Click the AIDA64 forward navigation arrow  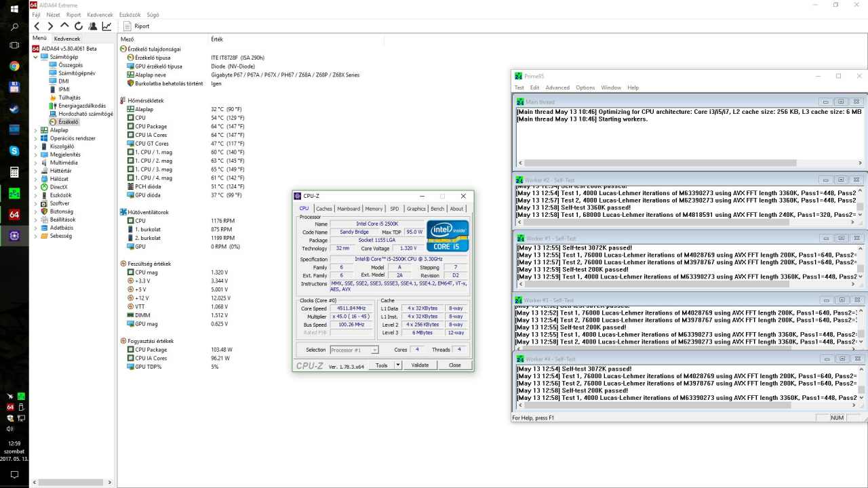coord(50,26)
